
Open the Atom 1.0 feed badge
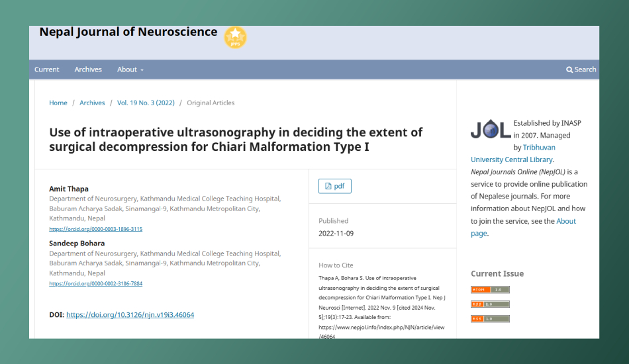click(490, 290)
